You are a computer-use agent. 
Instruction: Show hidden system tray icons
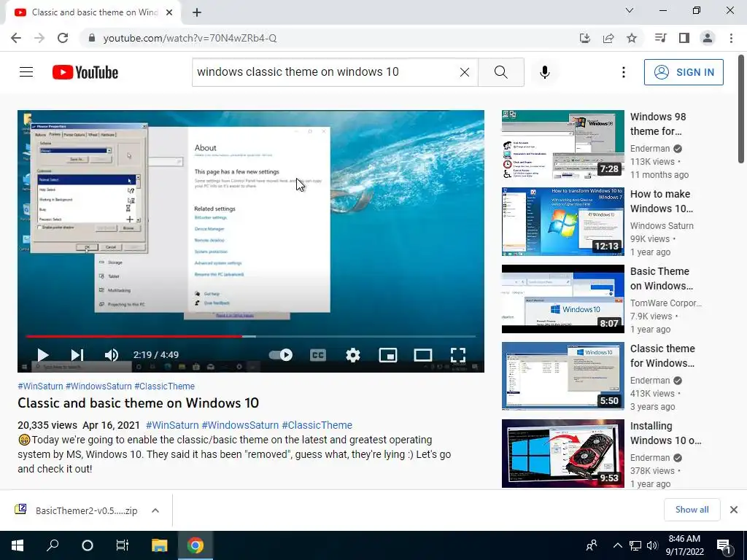(617, 545)
